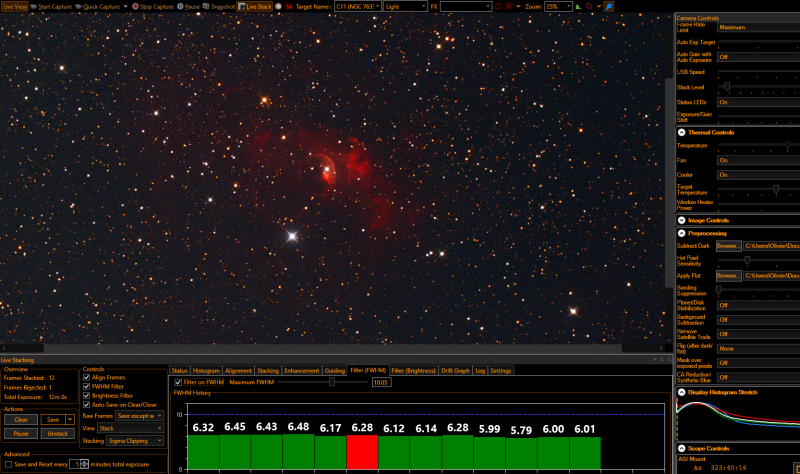Open the Raw Frames dropdown
800x474 pixels.
140,416
